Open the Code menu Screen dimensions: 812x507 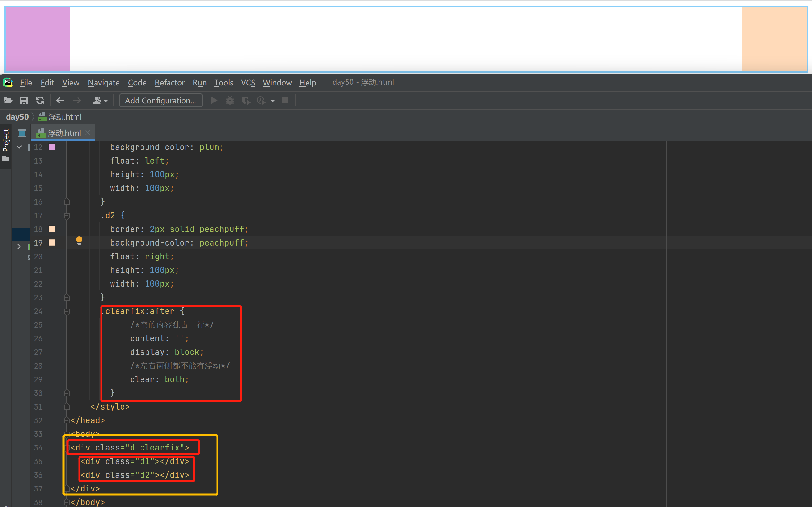click(137, 83)
